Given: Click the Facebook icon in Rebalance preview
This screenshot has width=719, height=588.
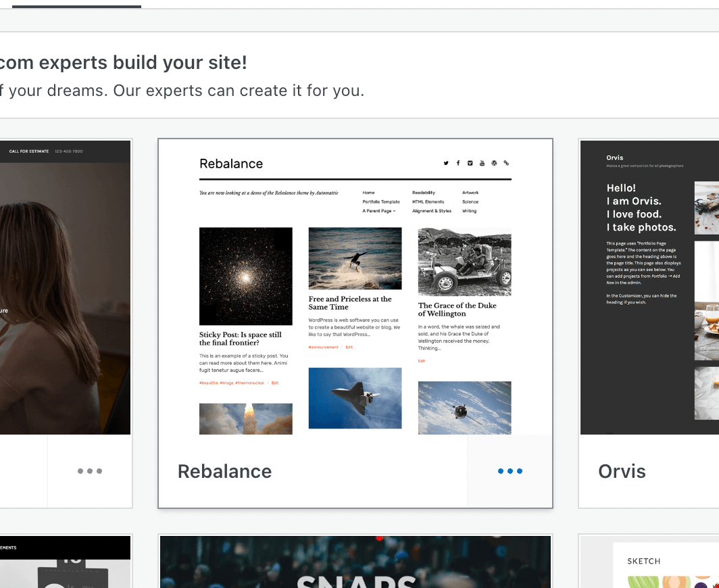Looking at the screenshot, I should coord(458,163).
